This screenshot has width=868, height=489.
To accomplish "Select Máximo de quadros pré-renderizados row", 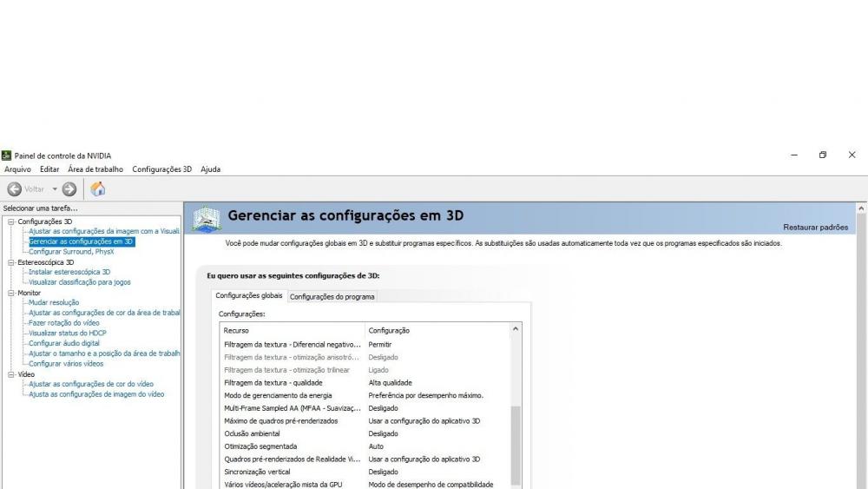I will click(365, 421).
